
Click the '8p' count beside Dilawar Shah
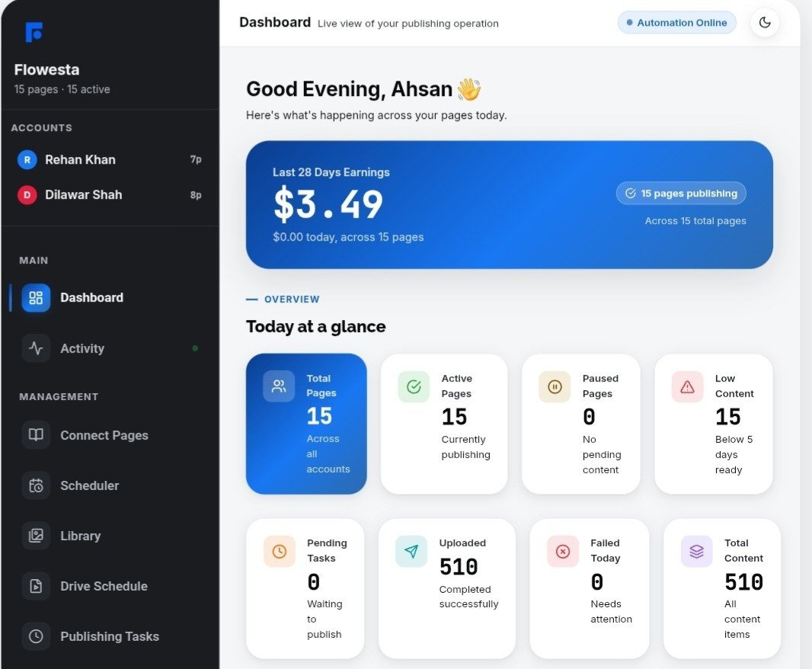(196, 195)
